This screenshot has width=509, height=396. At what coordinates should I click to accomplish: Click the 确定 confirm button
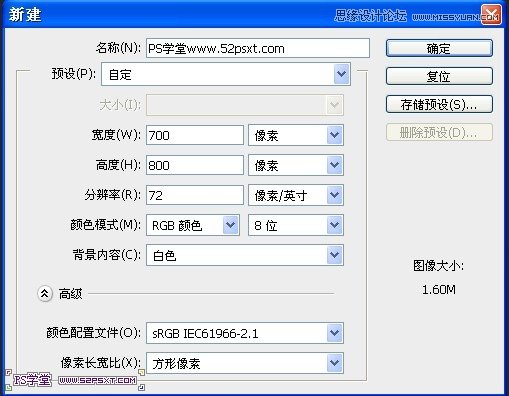click(x=439, y=49)
